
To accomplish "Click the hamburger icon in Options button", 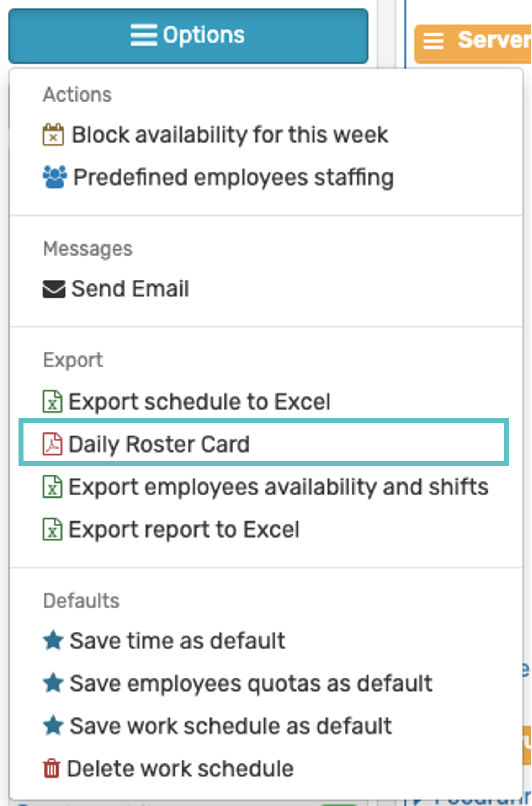I will point(144,35).
